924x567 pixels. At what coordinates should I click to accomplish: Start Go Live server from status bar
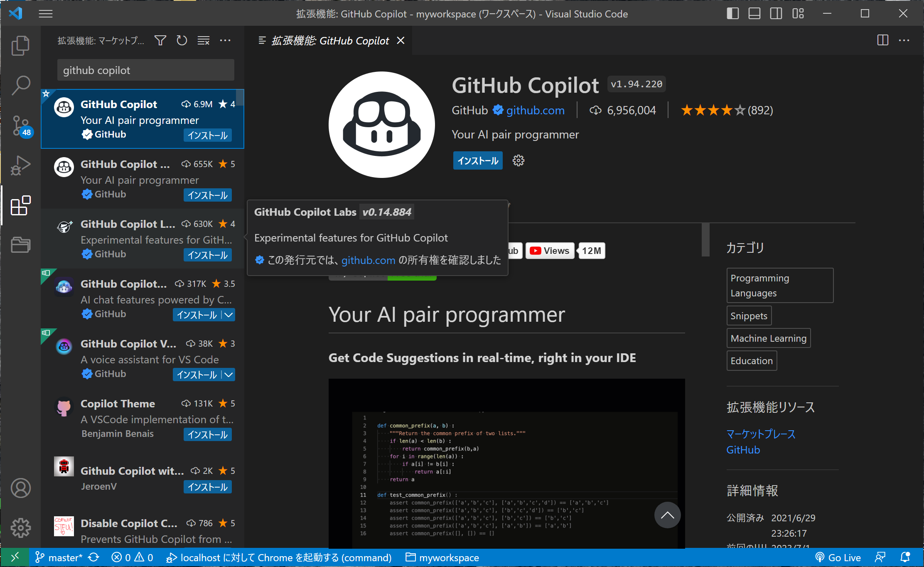point(838,557)
